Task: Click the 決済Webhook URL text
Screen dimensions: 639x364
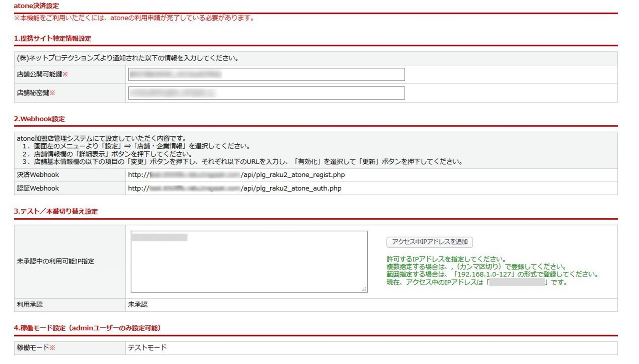Action: 236,175
